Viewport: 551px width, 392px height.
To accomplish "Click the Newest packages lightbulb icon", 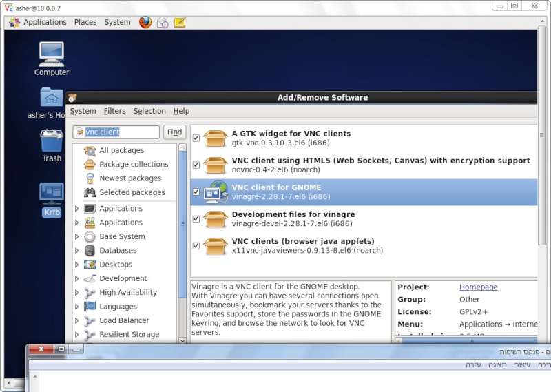I will point(90,178).
